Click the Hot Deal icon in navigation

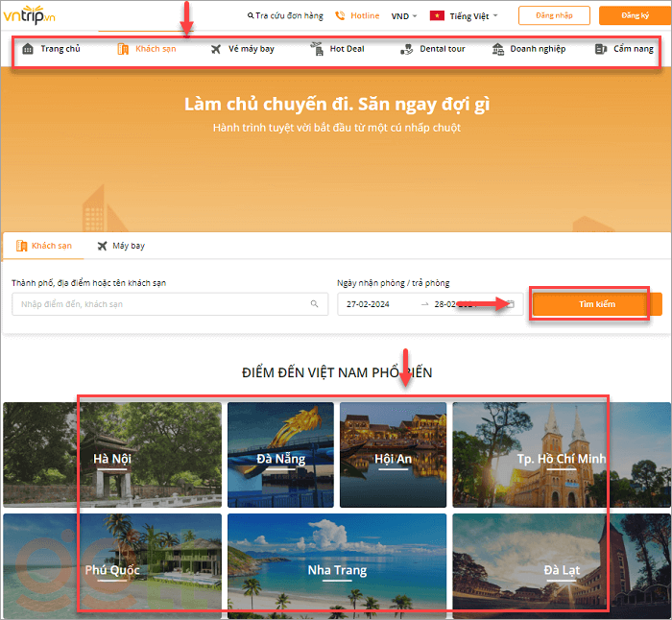coord(318,49)
